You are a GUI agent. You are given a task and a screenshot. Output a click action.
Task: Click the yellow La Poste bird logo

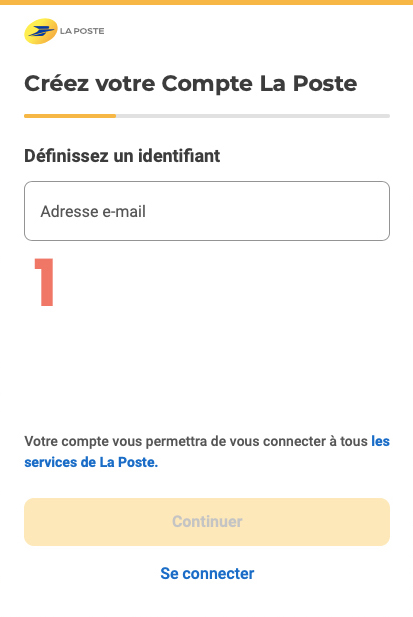pos(41,31)
